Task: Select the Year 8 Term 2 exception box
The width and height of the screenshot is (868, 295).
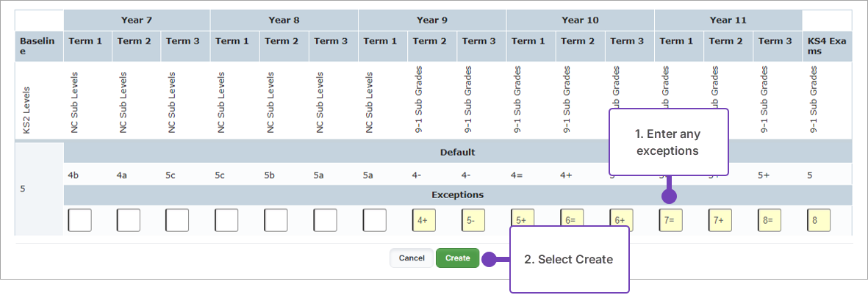Action: click(276, 220)
